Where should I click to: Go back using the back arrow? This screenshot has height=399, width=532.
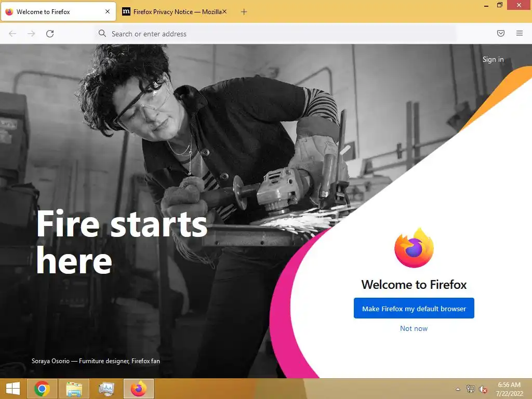tap(12, 34)
